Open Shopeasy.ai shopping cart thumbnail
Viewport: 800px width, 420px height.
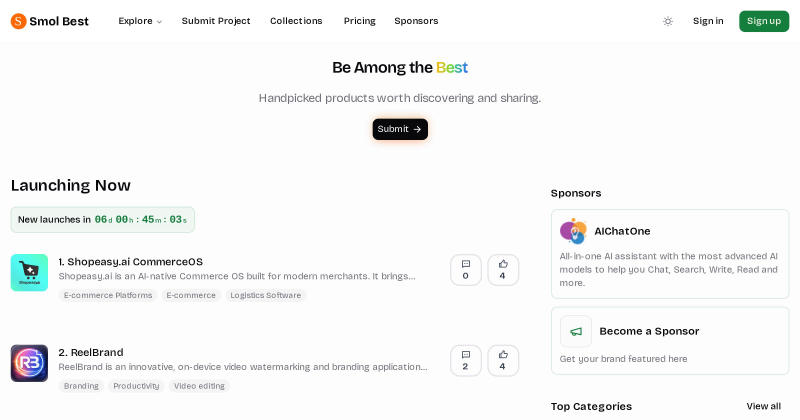point(29,273)
